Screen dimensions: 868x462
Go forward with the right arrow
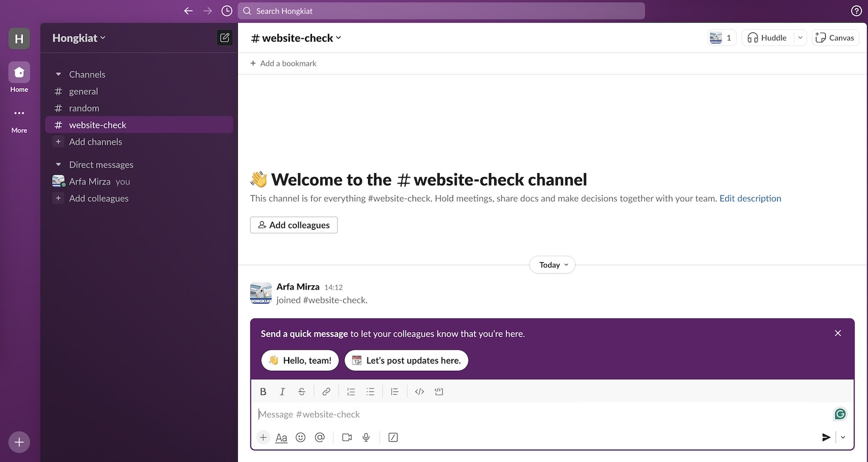208,11
